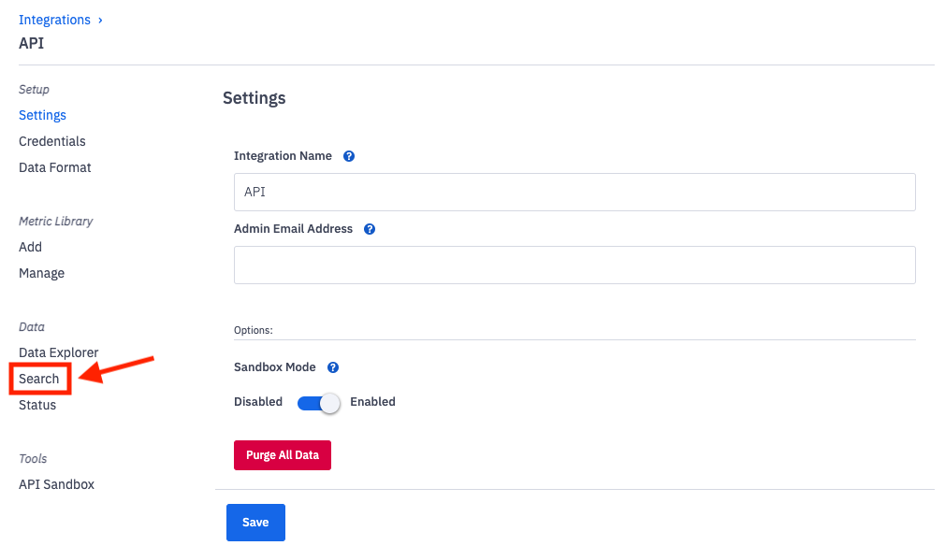Open the Settings sidebar item
The image size is (945, 560).
42,115
